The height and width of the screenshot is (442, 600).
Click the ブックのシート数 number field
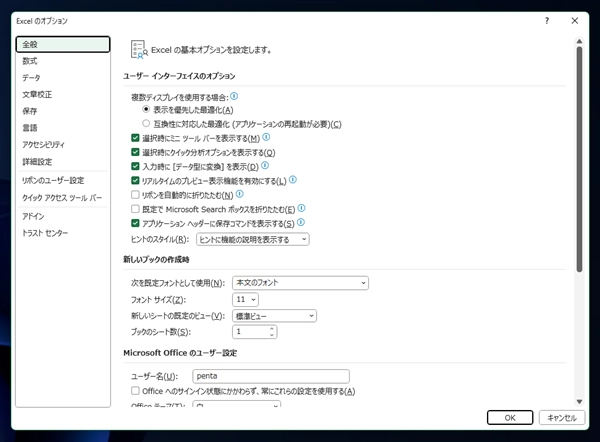coord(251,332)
